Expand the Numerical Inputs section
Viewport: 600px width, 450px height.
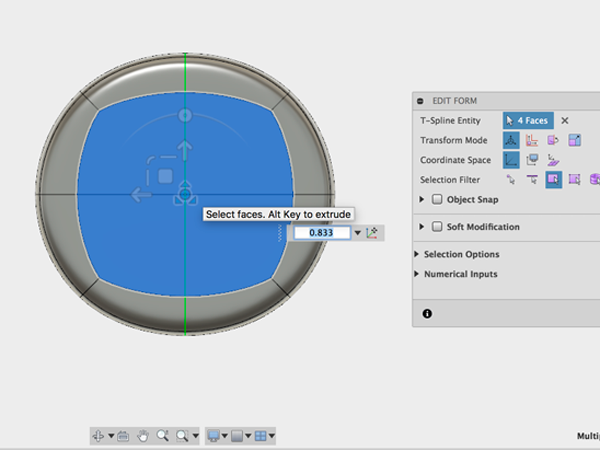(417, 274)
